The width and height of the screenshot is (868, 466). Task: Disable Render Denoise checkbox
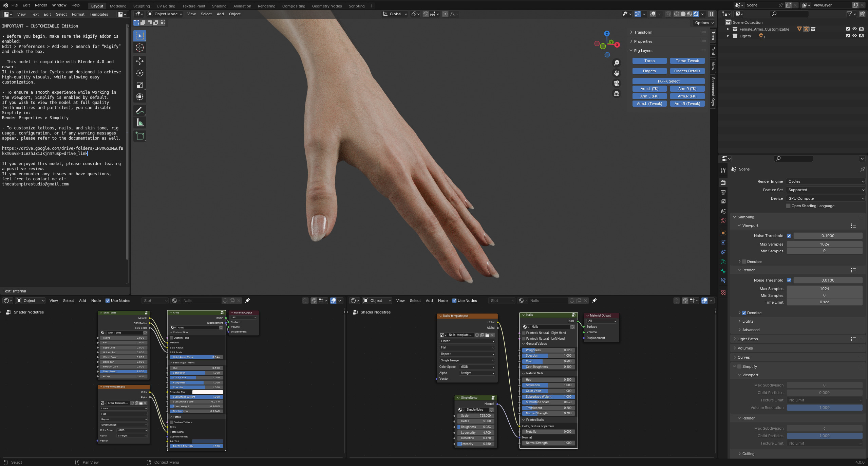click(x=744, y=313)
